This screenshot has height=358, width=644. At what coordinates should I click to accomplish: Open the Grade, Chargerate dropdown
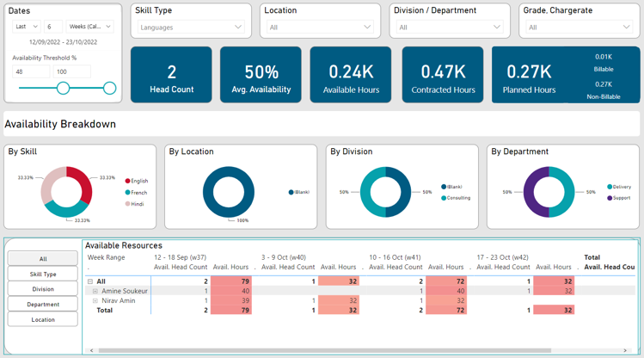click(x=579, y=28)
